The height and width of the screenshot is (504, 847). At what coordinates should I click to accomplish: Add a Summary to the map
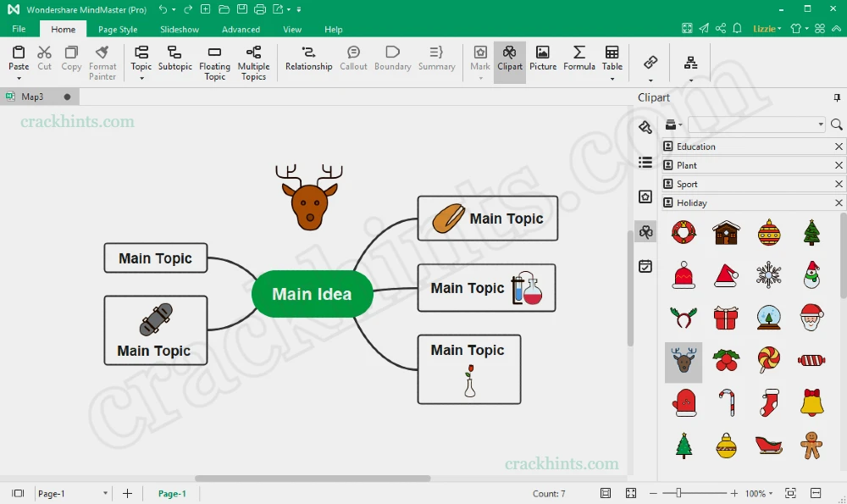click(x=436, y=59)
